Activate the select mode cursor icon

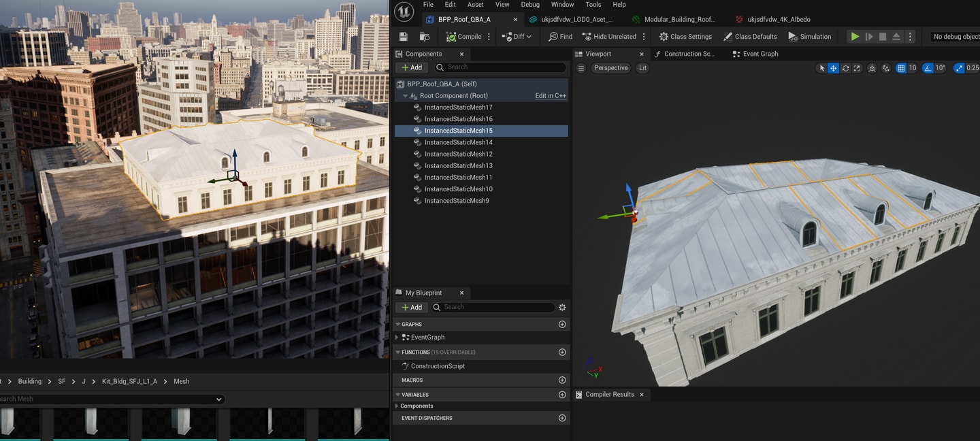(822, 68)
